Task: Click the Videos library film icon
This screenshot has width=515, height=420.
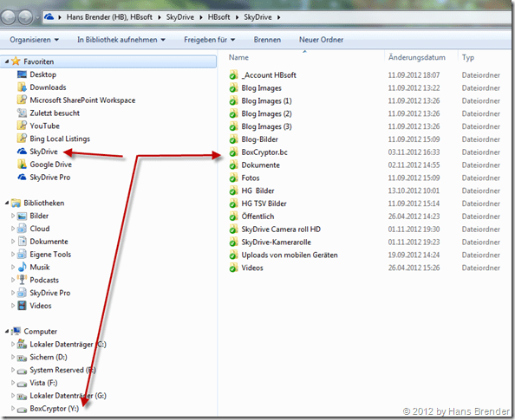Action: click(x=22, y=306)
